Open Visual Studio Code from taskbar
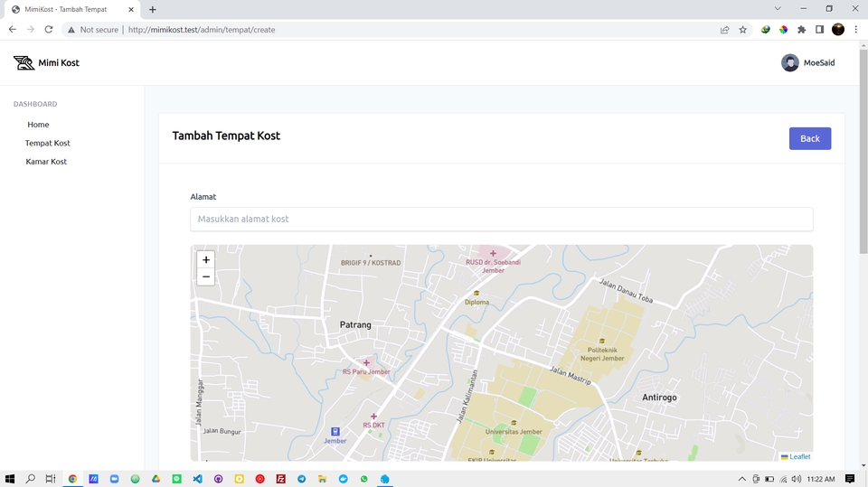The image size is (868, 487). 198,479
